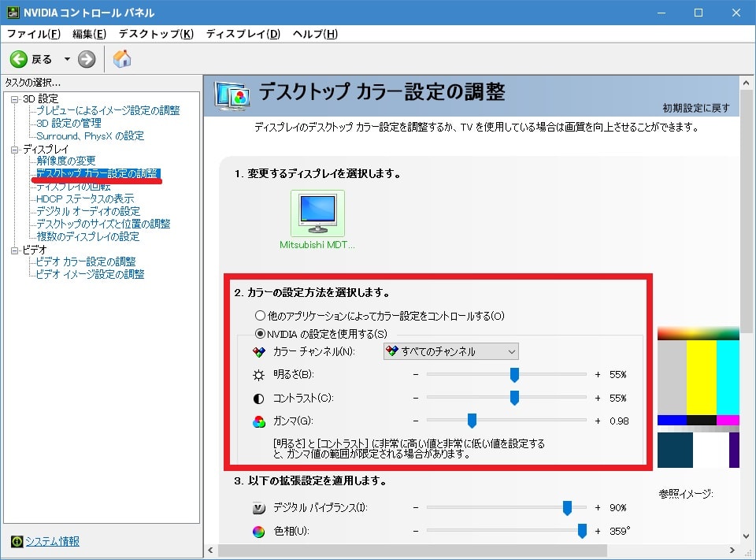Click the green Back arrow icon

[x=19, y=59]
